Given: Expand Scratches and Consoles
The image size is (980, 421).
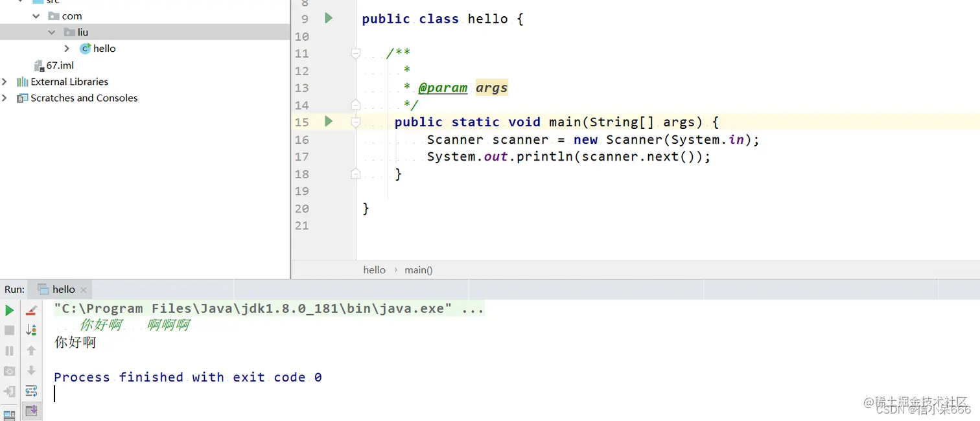Looking at the screenshot, I should click(5, 98).
